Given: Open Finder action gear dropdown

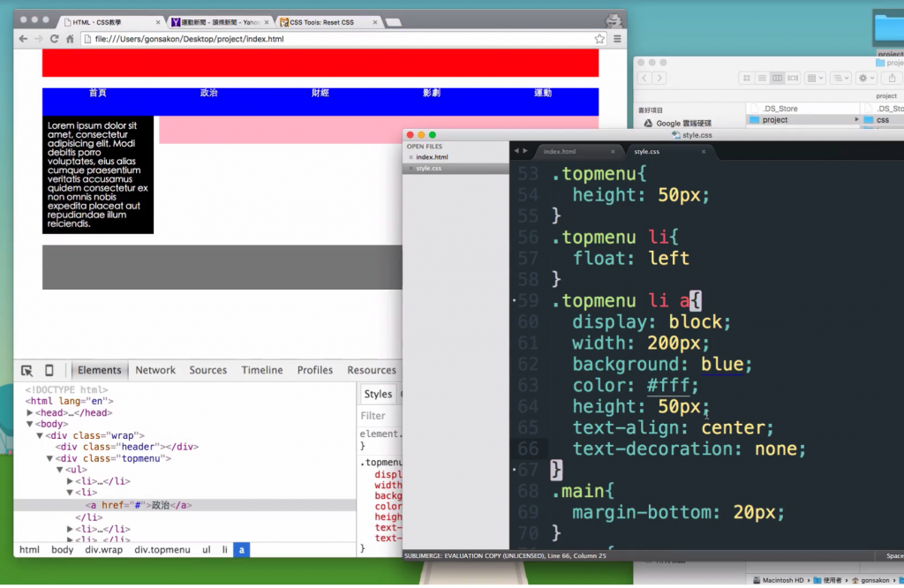Looking at the screenshot, I should pos(867,78).
